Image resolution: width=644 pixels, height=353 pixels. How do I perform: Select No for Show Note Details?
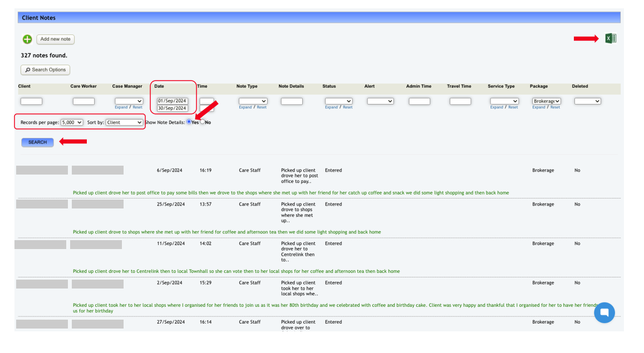(x=203, y=122)
